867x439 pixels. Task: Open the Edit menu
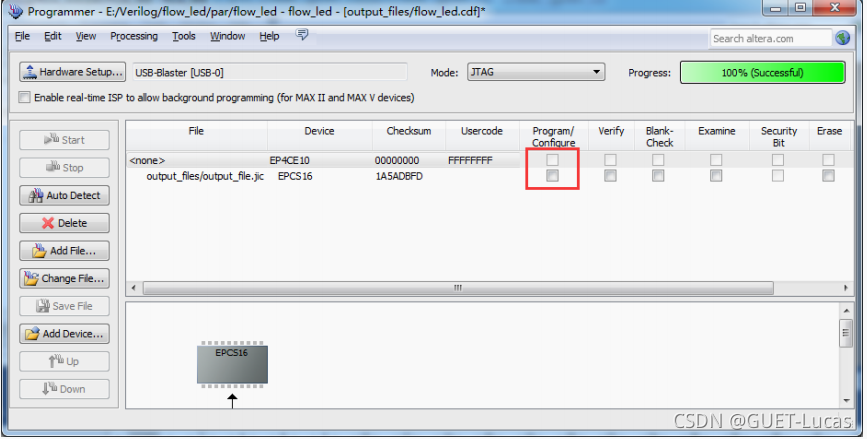(53, 36)
